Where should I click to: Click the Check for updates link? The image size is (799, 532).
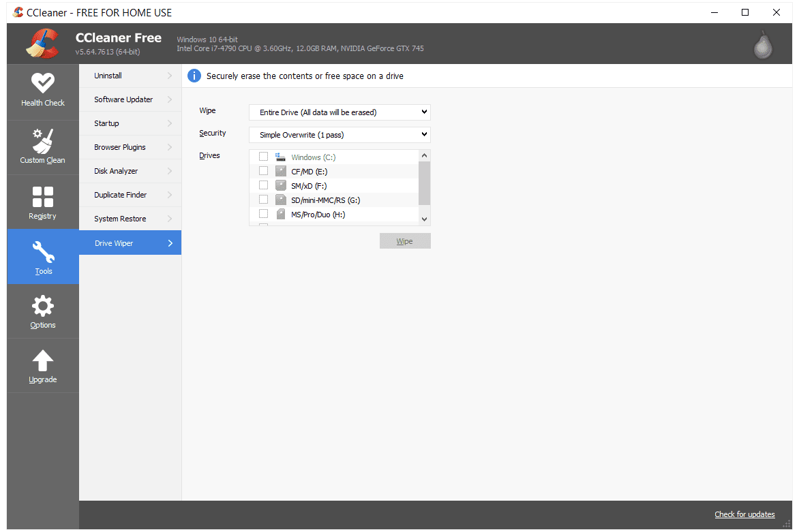(744, 514)
